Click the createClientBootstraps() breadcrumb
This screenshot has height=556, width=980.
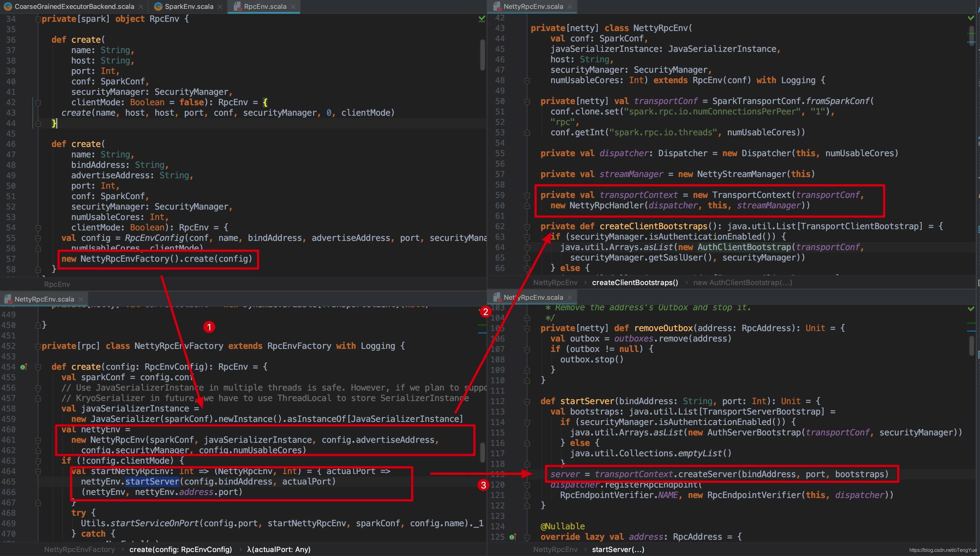tap(635, 283)
